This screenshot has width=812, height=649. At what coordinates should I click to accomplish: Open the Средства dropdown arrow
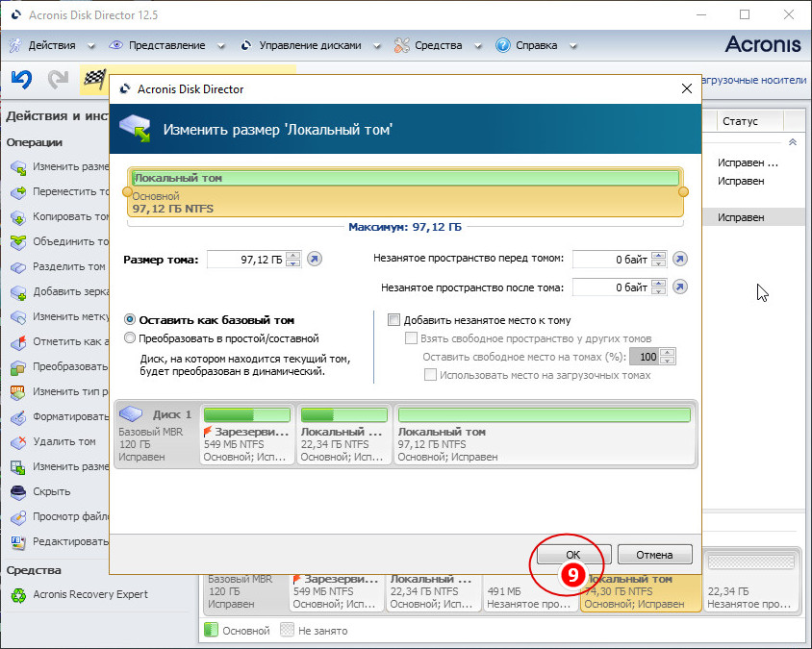(x=478, y=45)
